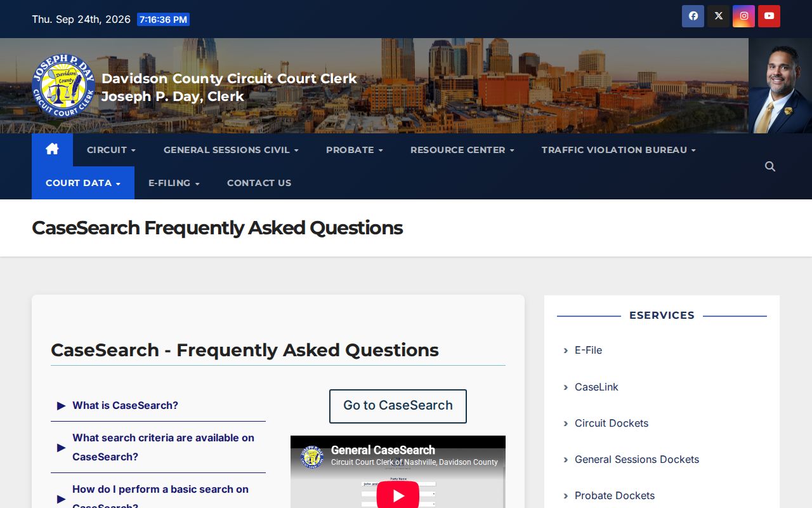
Task: Open the YouTube channel icon
Action: 769,17
